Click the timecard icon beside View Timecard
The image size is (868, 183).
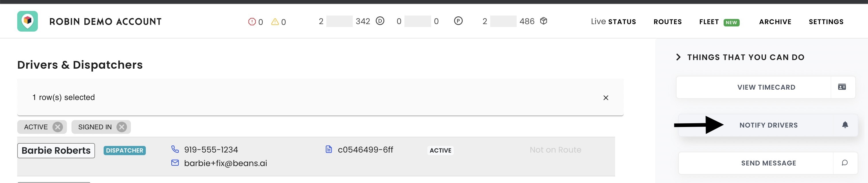(842, 87)
